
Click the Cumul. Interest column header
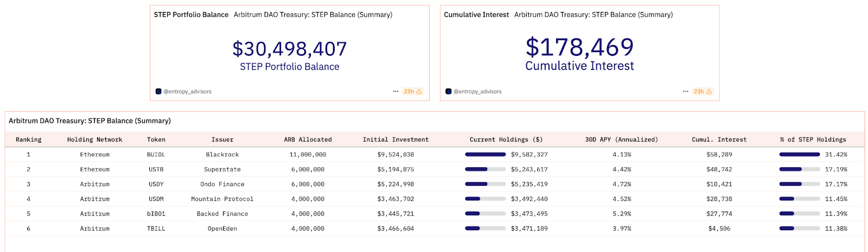coord(719,140)
